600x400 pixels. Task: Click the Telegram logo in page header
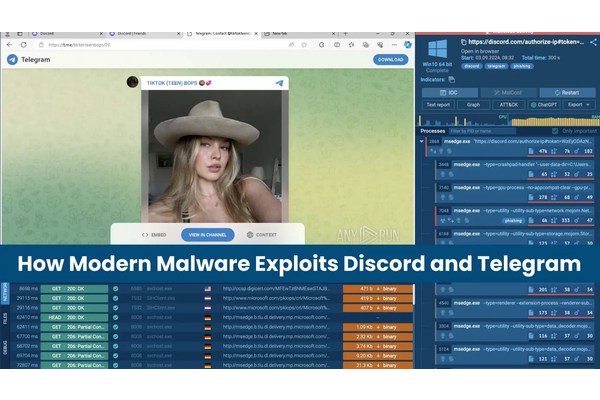pyautogui.click(x=12, y=59)
